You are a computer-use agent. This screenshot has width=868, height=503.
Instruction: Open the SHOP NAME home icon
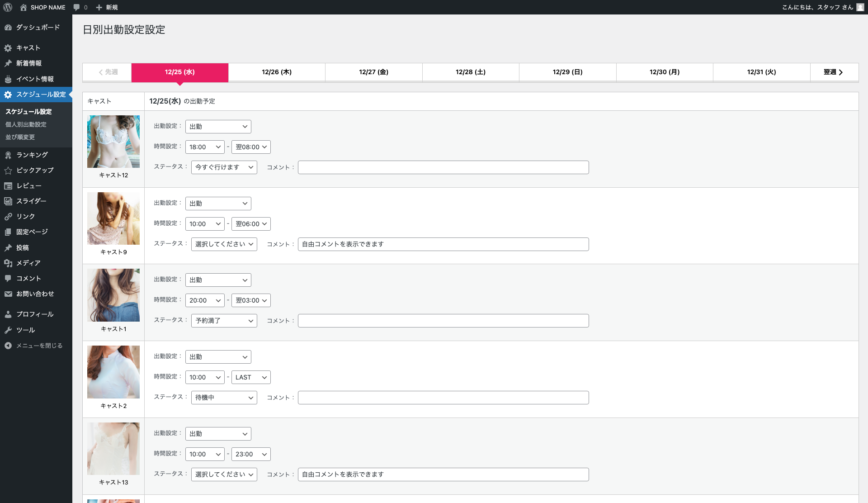[x=24, y=7]
